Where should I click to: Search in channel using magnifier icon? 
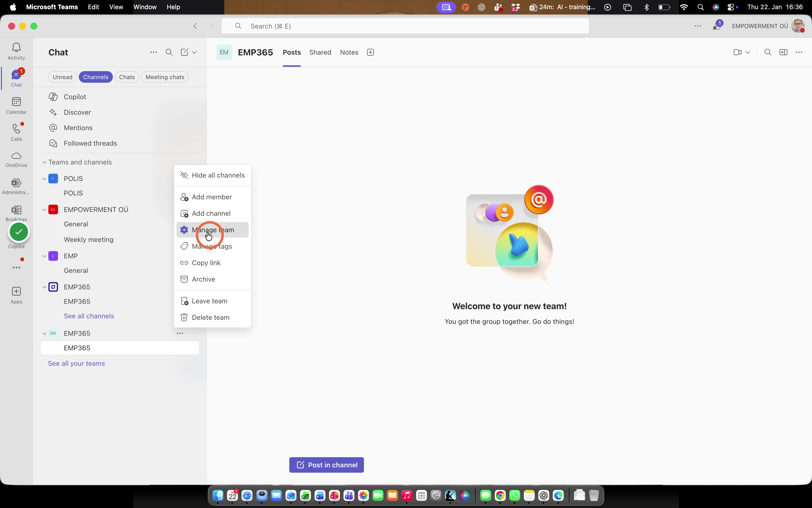click(x=768, y=52)
